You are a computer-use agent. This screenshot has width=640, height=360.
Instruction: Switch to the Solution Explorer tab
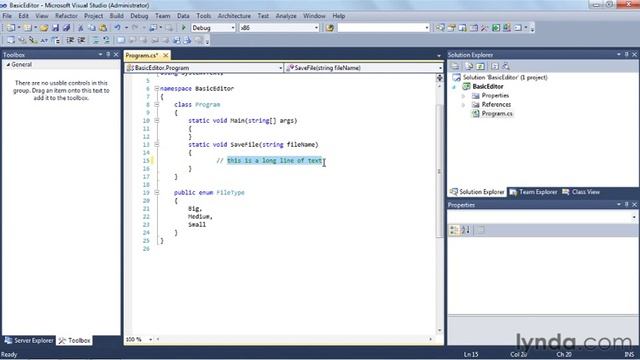(x=478, y=192)
